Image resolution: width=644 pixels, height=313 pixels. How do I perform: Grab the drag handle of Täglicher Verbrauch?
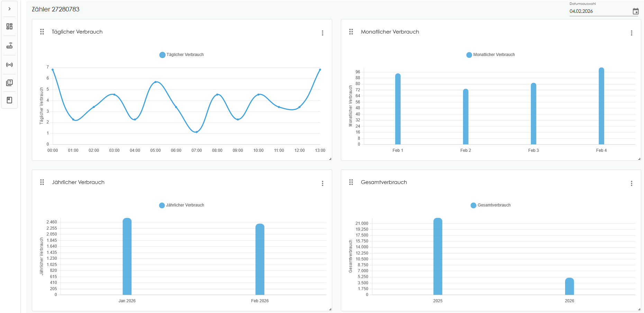[42, 32]
